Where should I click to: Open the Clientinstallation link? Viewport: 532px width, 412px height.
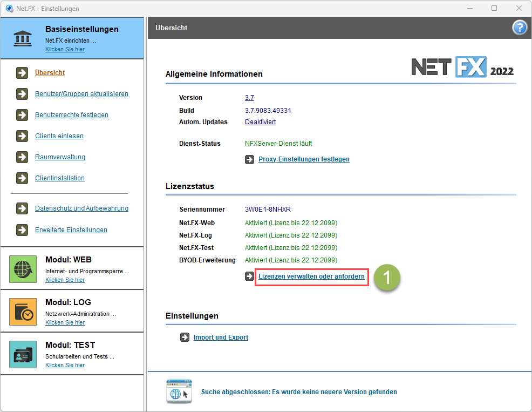pos(60,178)
